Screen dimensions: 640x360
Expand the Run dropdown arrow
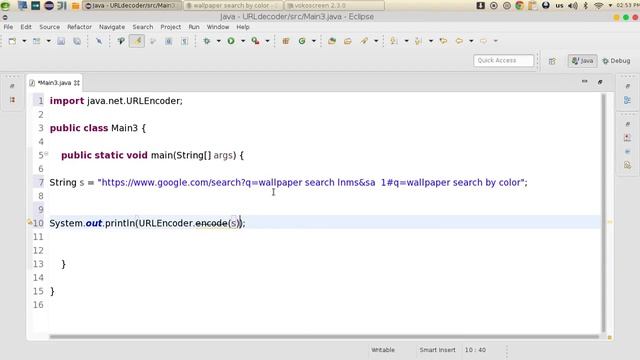point(243,41)
